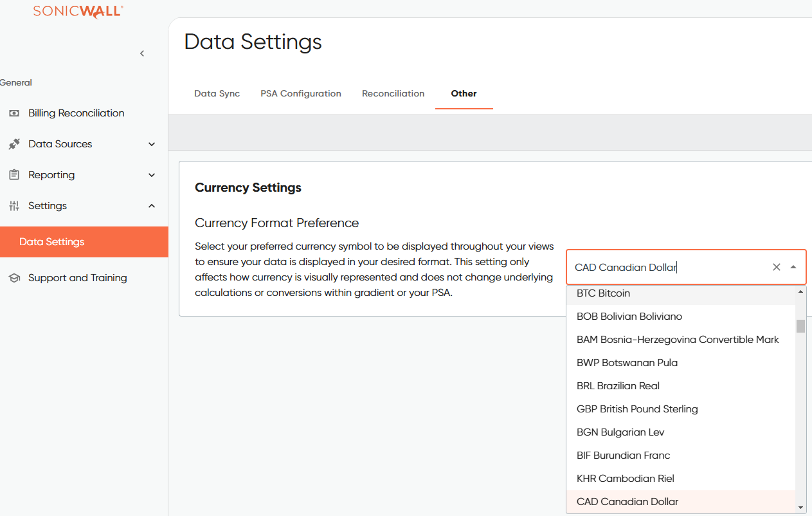
Task: Click the Support and Training graduation cap icon
Action: [14, 278]
